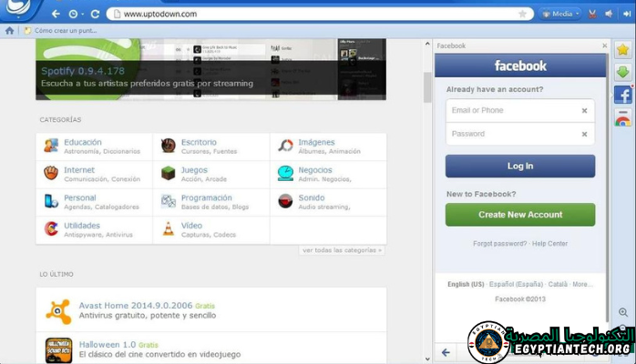Click the Email or Phone field
Screen dimensions: 636x364
[x=512, y=110]
